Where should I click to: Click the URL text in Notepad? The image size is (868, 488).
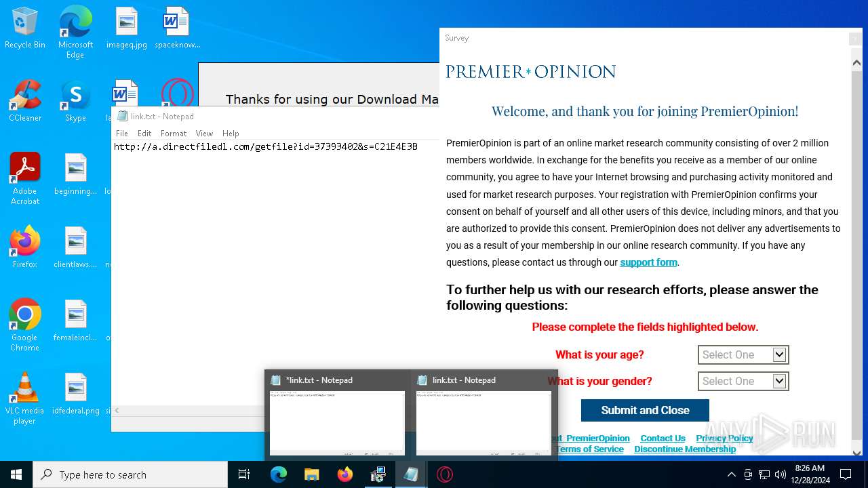click(266, 146)
